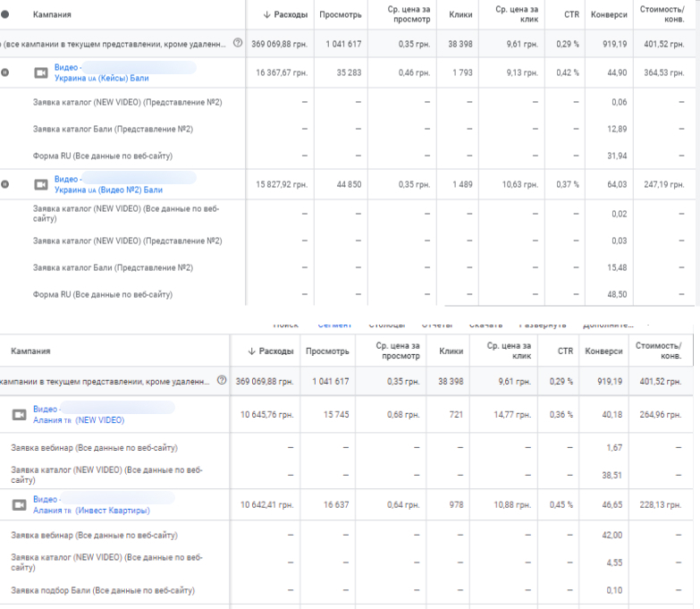Image resolution: width=700 pixels, height=609 pixels.
Task: Sort upper table by Стоимость/конв. column
Action: point(662,14)
